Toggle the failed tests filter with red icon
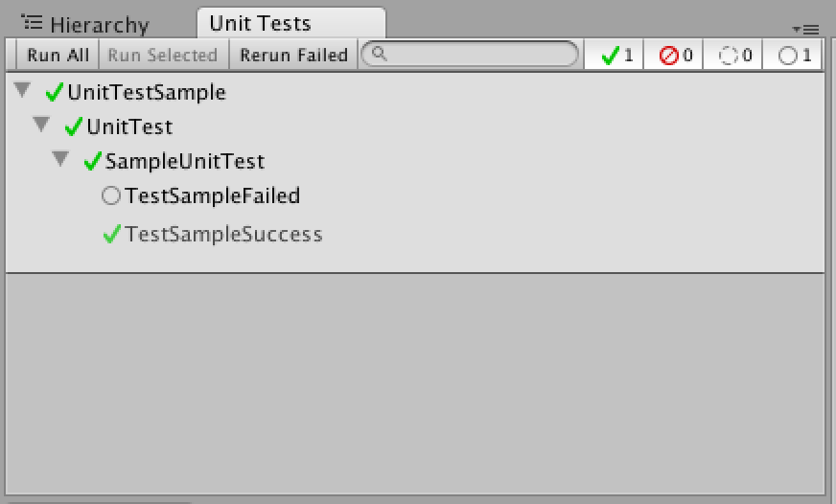The width and height of the screenshot is (836, 504). click(673, 55)
